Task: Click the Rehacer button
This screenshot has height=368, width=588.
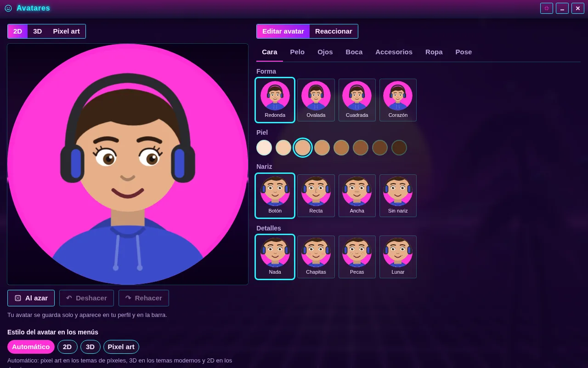Action: point(144,298)
